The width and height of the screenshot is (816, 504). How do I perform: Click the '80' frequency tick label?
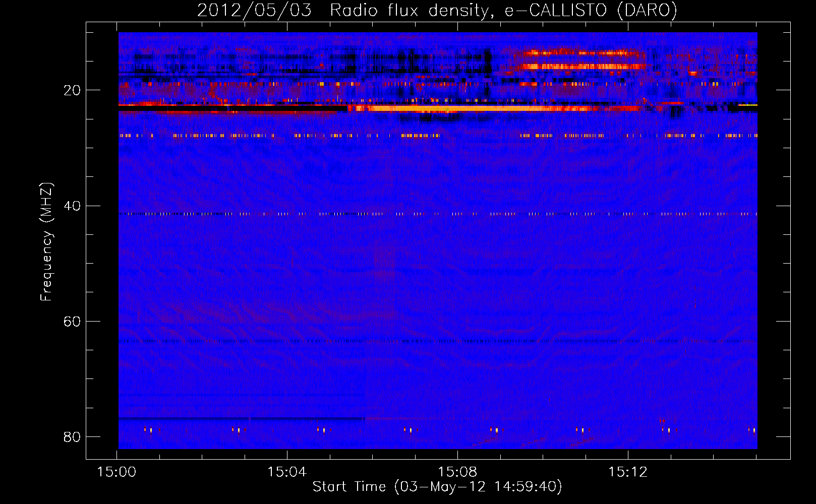click(72, 436)
